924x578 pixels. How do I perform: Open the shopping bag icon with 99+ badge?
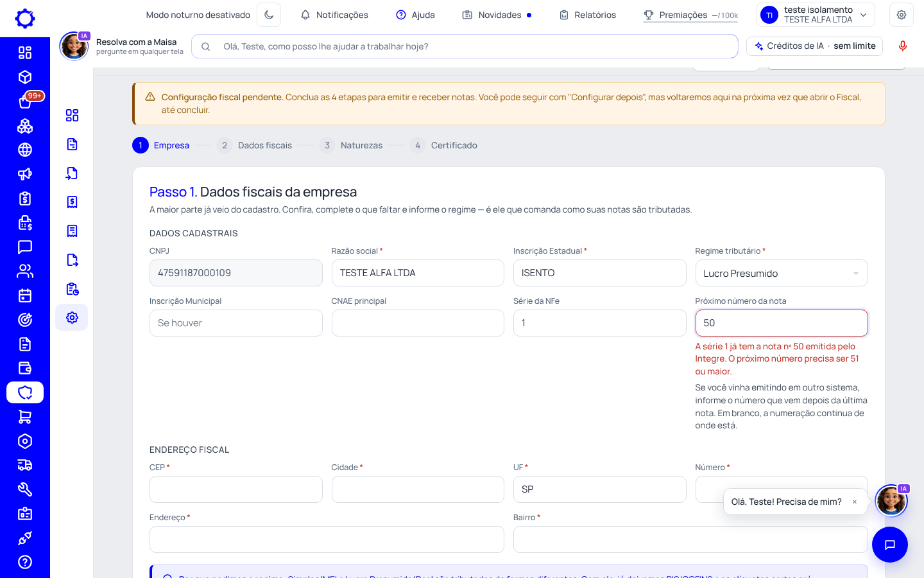pos(25,101)
